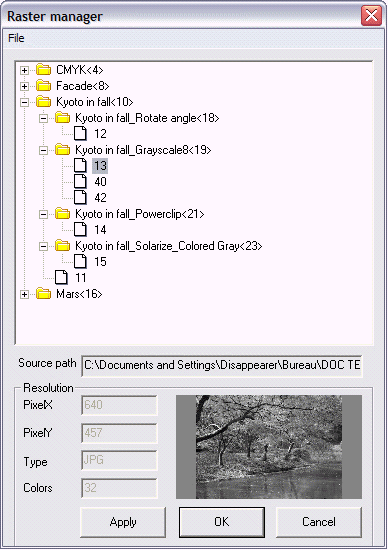Screen dimensions: 388x550
Task: Click the grayscale preview thumbnail
Action: (269, 447)
